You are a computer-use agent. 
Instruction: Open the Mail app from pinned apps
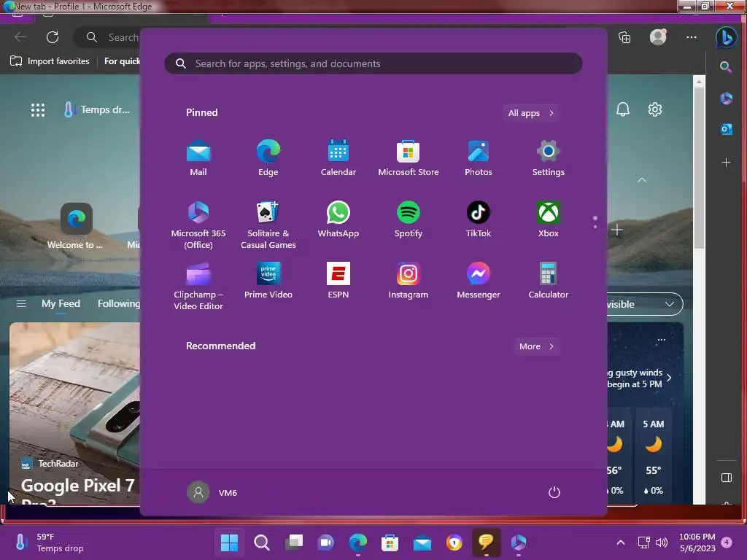198,158
